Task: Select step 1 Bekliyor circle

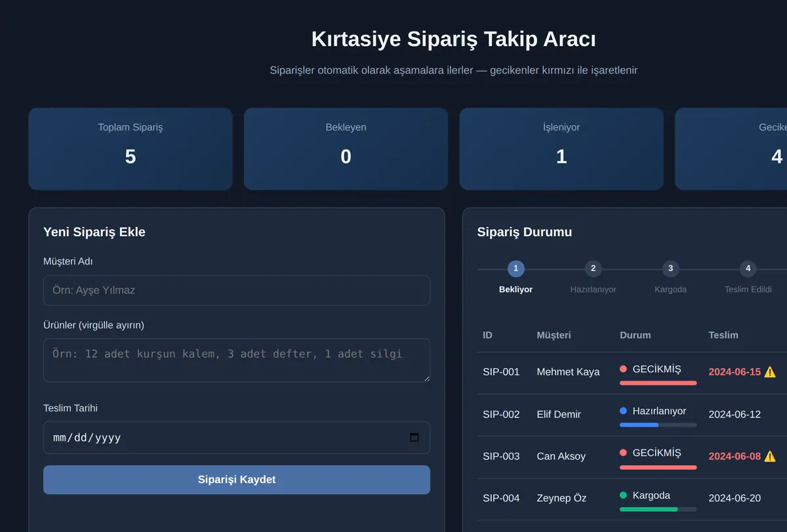Action: coord(515,268)
